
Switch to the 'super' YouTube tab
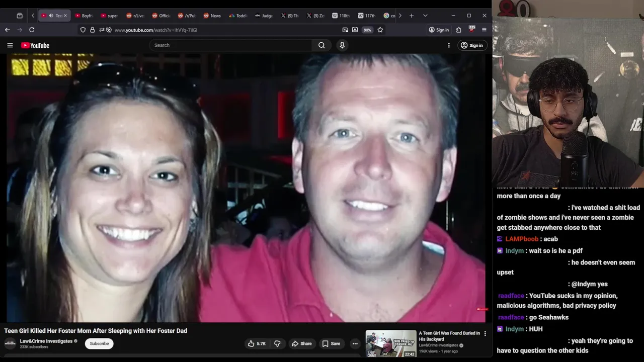point(109,16)
